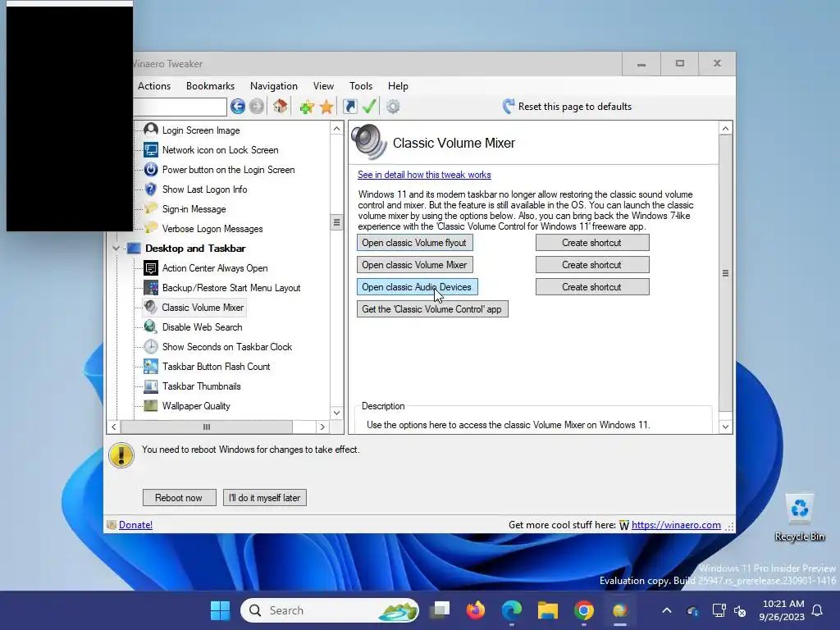Open the Windows Start menu
Screen dimensions: 840x630
[220, 610]
